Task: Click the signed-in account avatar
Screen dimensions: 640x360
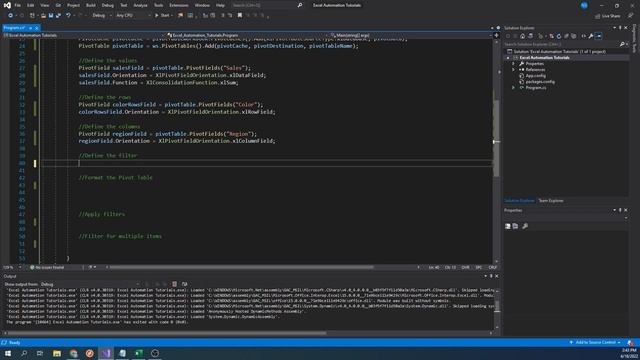Action: point(584,5)
